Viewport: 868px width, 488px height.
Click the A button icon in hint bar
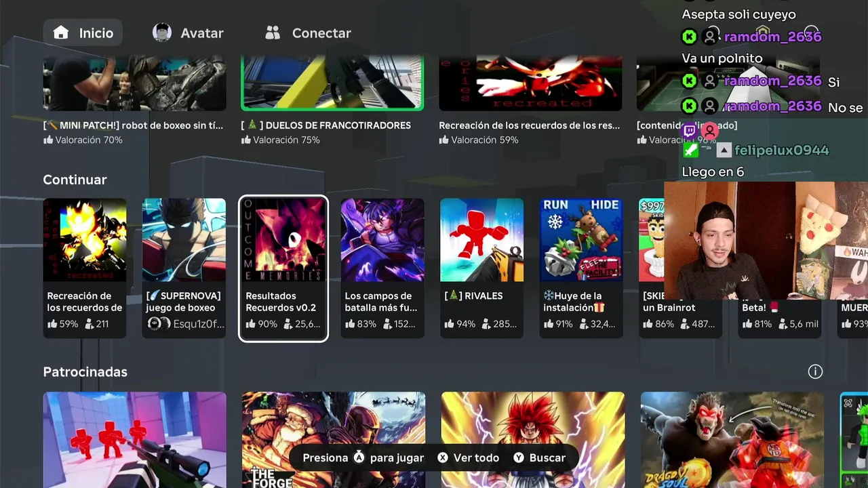(x=359, y=457)
